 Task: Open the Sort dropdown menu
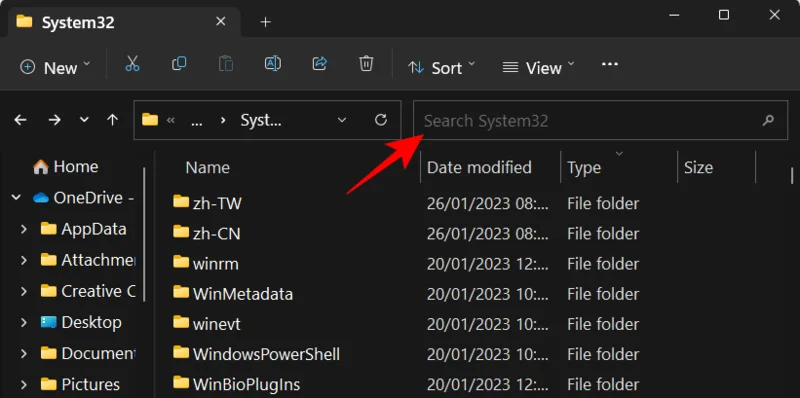[x=441, y=67]
